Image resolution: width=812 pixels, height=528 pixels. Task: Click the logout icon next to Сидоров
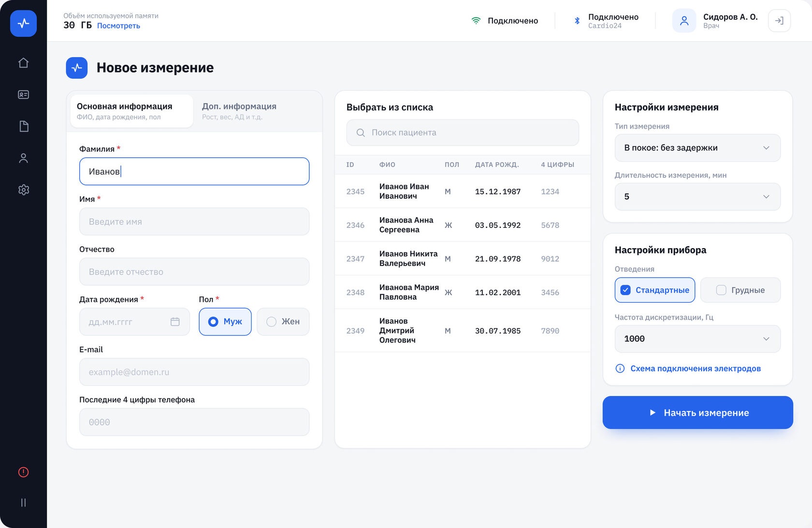[779, 21]
